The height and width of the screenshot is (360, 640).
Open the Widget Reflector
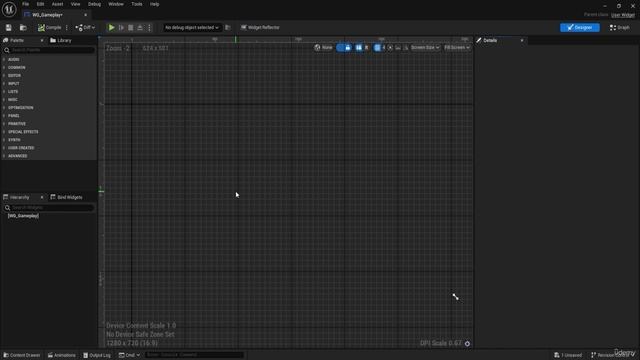[260, 27]
